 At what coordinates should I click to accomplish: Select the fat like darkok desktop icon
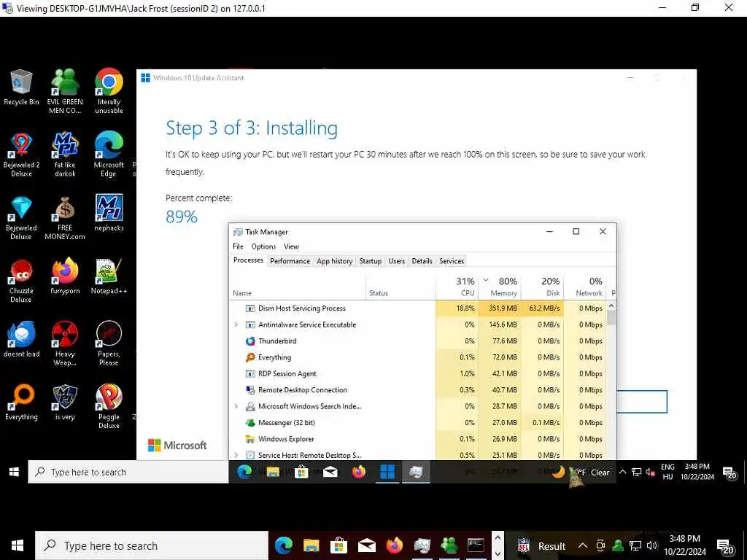65,154
